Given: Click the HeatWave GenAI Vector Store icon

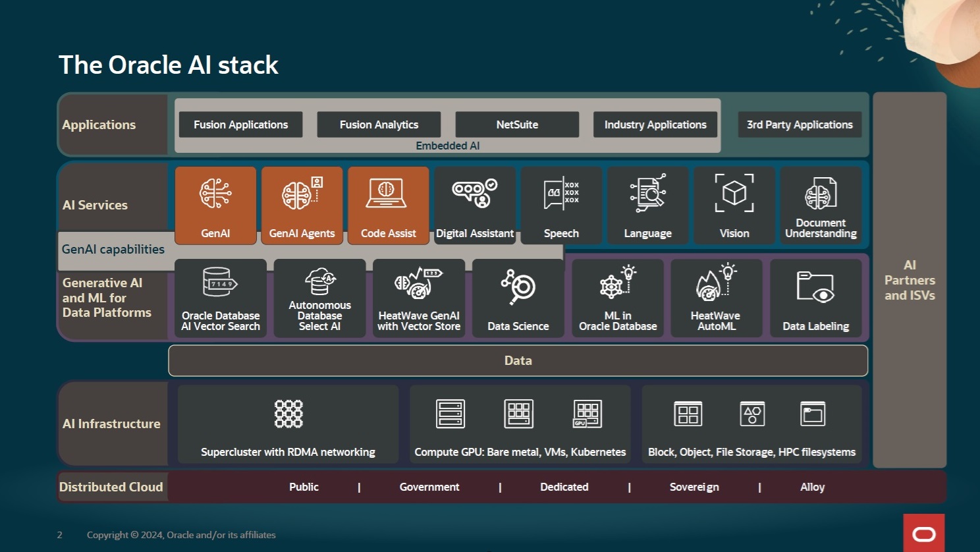Looking at the screenshot, I should (x=418, y=283).
